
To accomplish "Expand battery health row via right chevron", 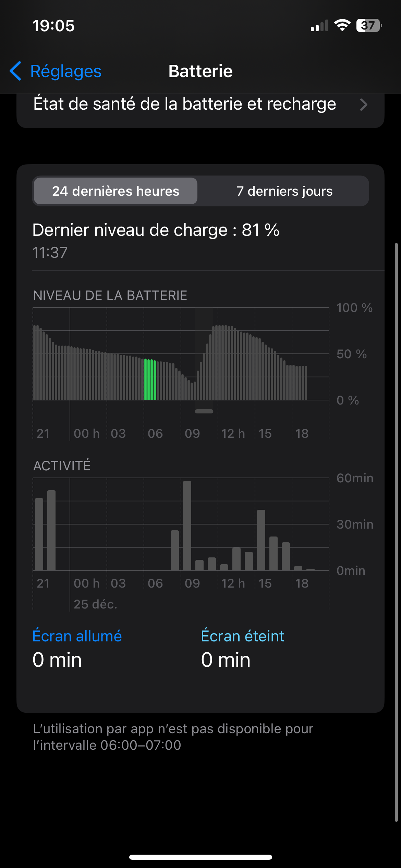I will (x=364, y=105).
